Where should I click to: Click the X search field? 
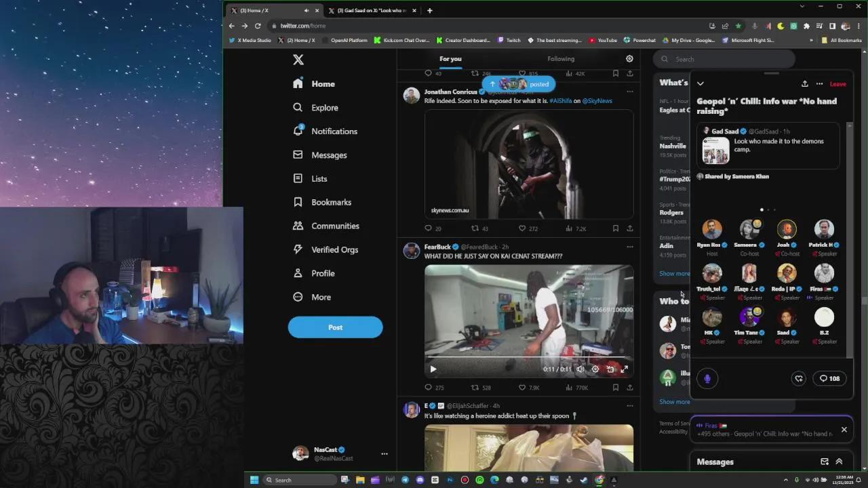coord(724,59)
